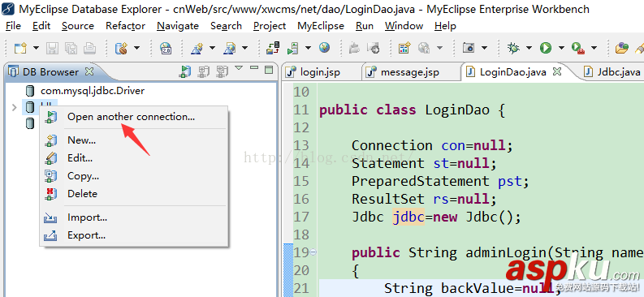Open the Window menu

click(404, 26)
